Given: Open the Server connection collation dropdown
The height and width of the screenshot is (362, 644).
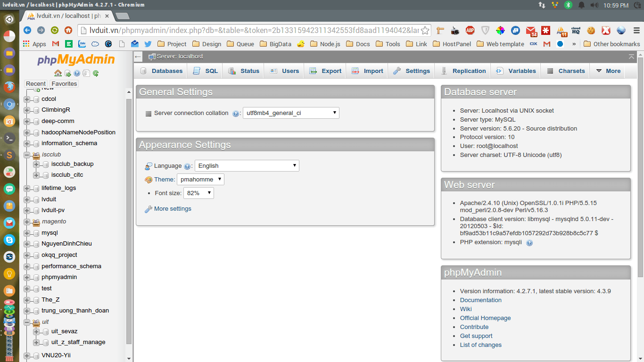Looking at the screenshot, I should pos(290,113).
